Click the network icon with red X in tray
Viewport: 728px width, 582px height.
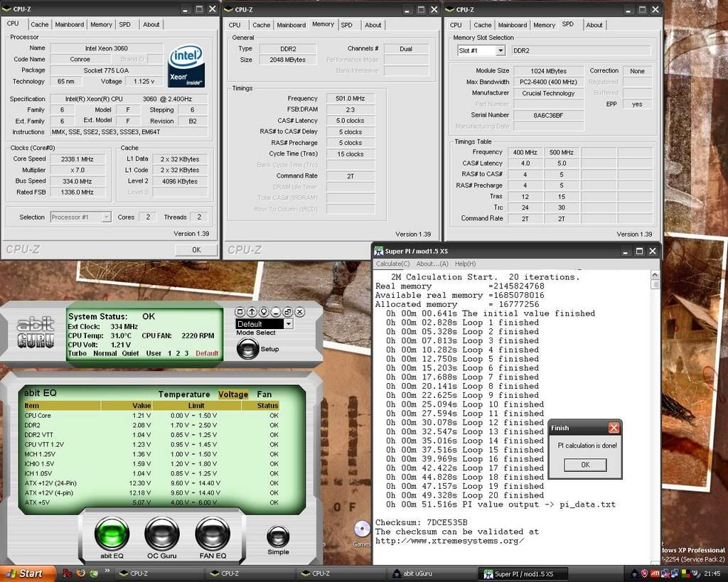[665, 573]
